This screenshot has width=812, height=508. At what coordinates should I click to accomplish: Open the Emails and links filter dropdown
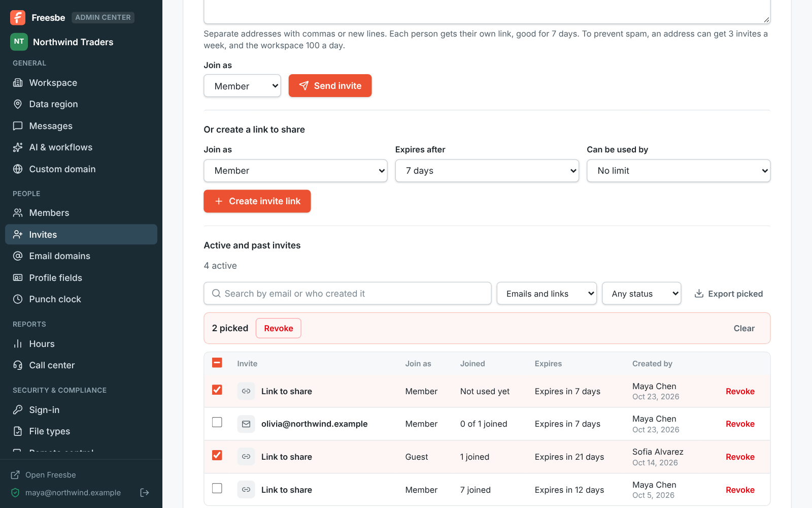[547, 294]
